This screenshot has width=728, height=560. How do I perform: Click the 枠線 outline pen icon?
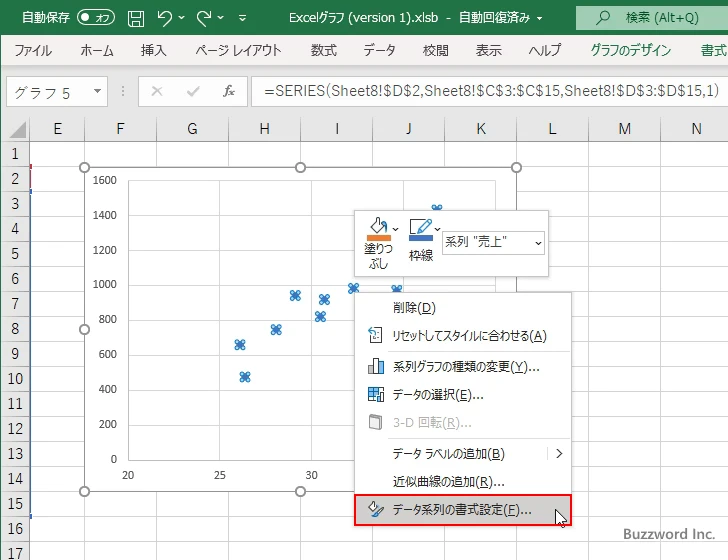pos(421,229)
